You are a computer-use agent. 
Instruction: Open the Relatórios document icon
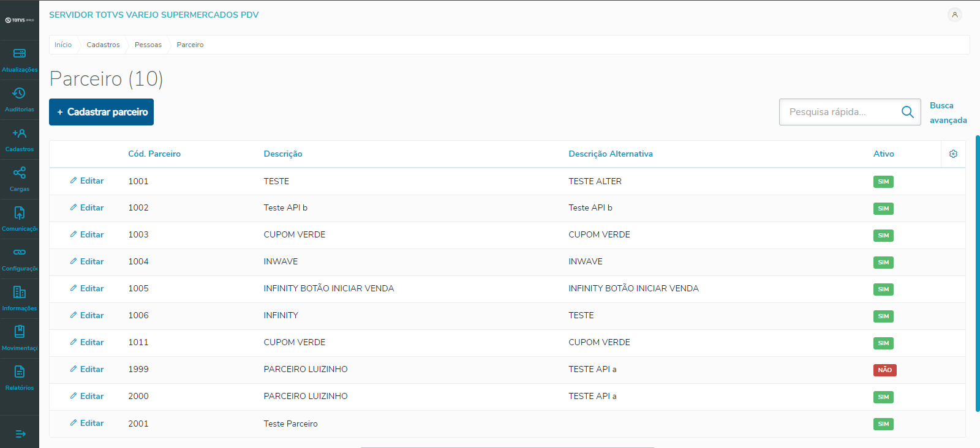[x=19, y=372]
